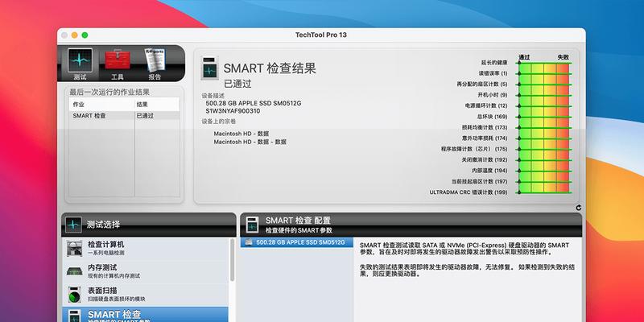Viewport: 644px width, 322px height.
Task: Select the SMART 检查 job row
Action: [125, 116]
